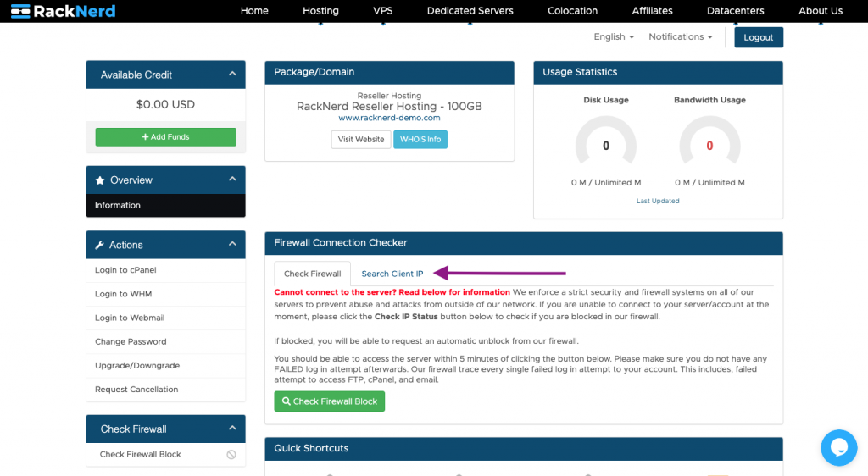Click the wrench icon beside Actions
The image size is (868, 476).
[100, 245]
